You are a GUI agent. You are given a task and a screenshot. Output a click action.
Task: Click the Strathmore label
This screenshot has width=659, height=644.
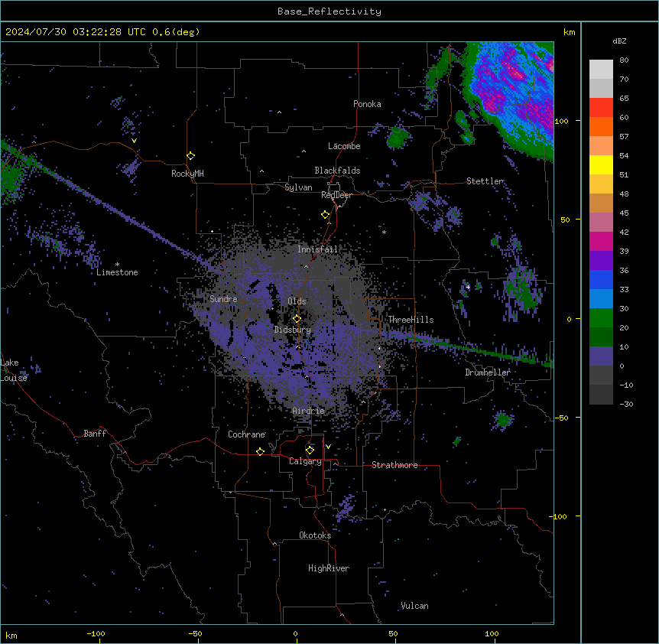394,465
